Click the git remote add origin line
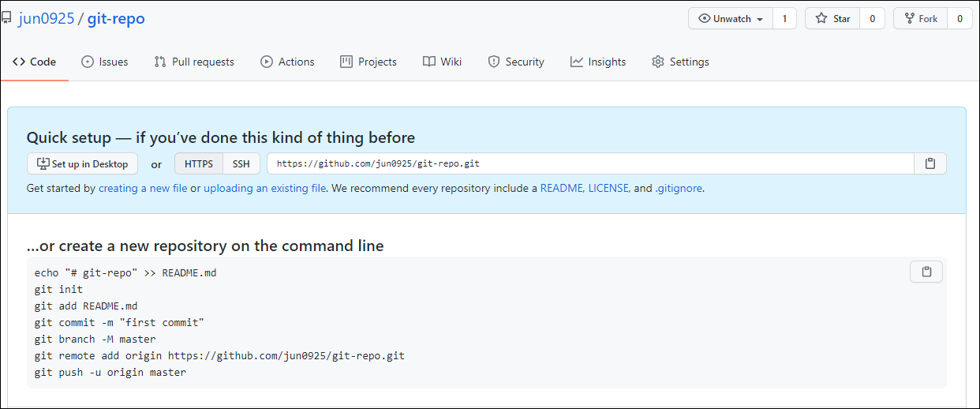 click(219, 356)
